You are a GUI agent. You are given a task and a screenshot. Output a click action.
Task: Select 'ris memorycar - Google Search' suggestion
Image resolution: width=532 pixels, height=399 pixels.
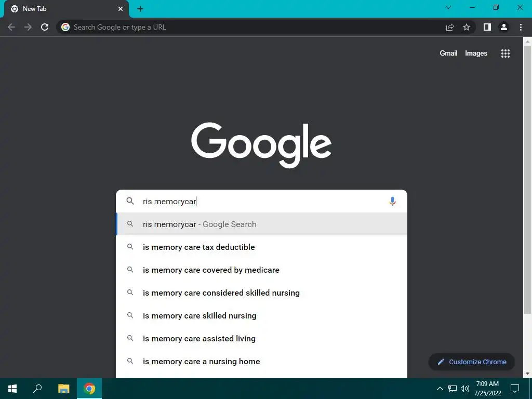pos(262,224)
